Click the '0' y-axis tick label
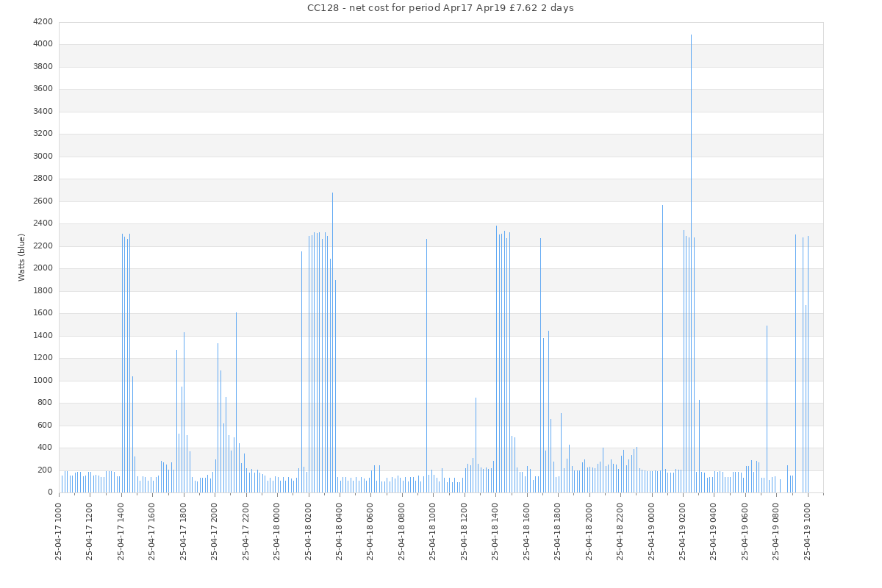The width and height of the screenshot is (882, 588). [x=49, y=492]
